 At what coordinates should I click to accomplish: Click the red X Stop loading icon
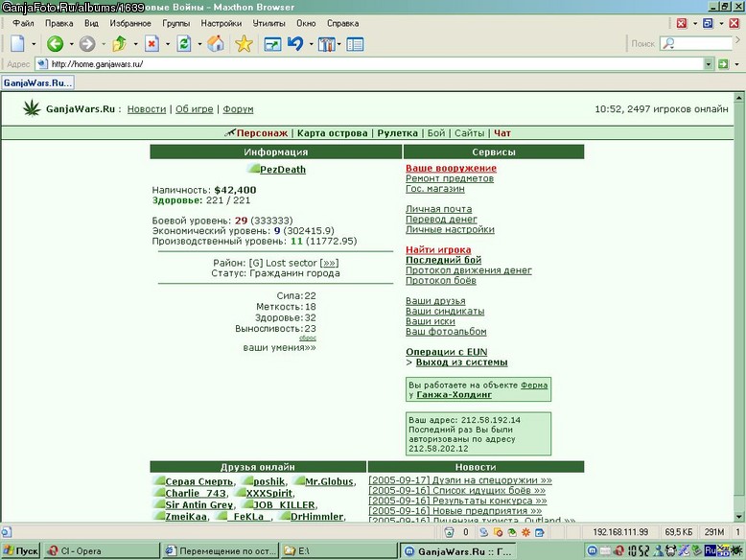(x=152, y=44)
